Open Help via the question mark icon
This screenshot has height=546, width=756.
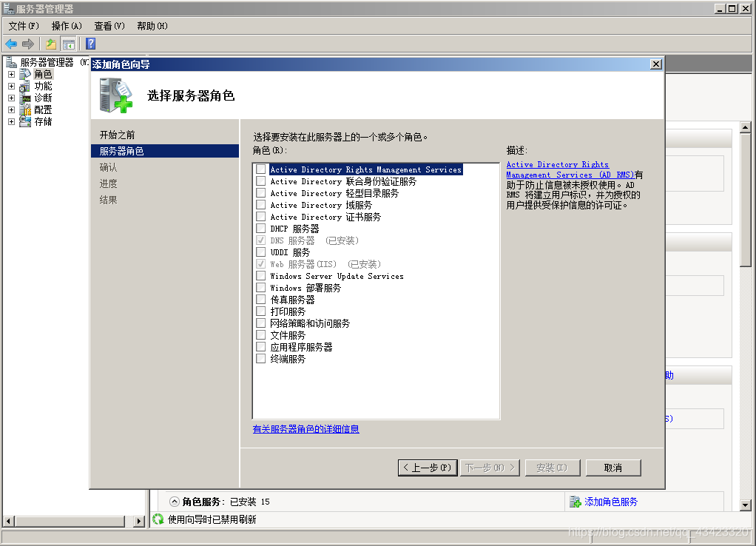[91, 44]
